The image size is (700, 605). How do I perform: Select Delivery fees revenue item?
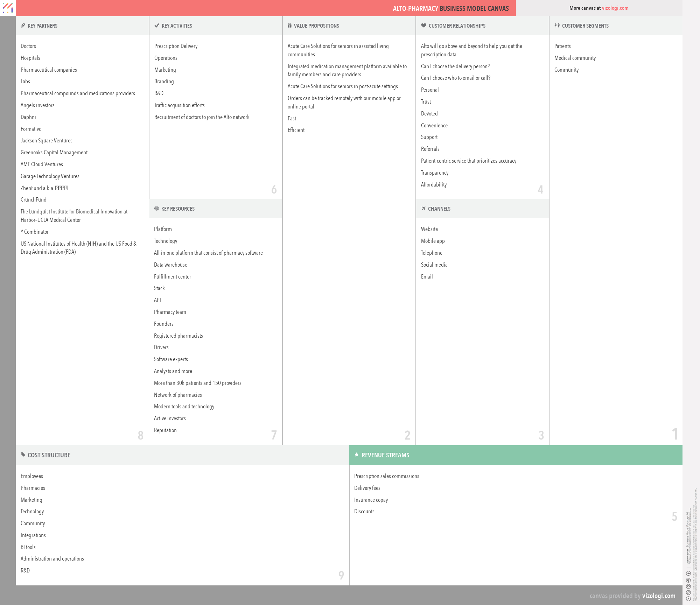click(367, 488)
